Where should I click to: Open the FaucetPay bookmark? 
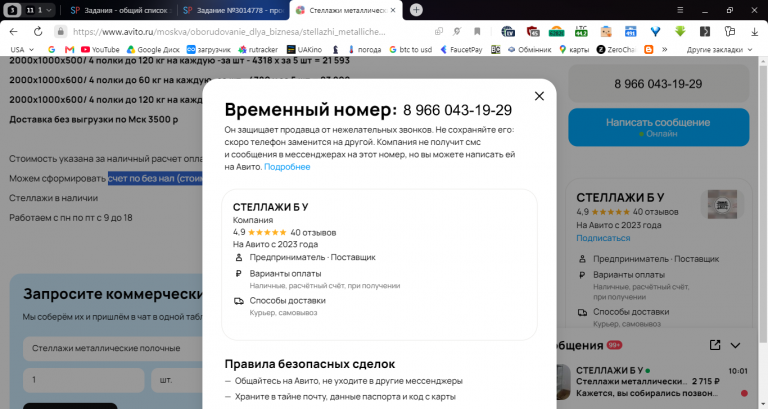coord(461,49)
